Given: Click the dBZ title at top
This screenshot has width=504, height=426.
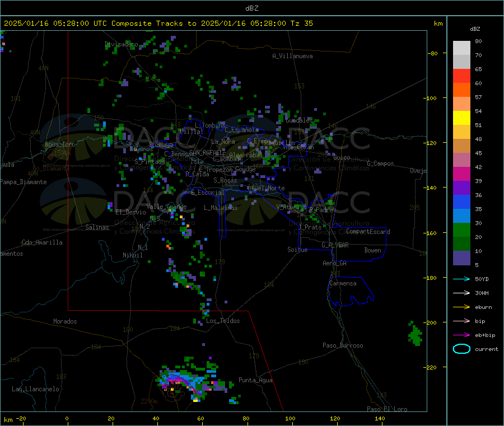Looking at the screenshot, I should [251, 8].
